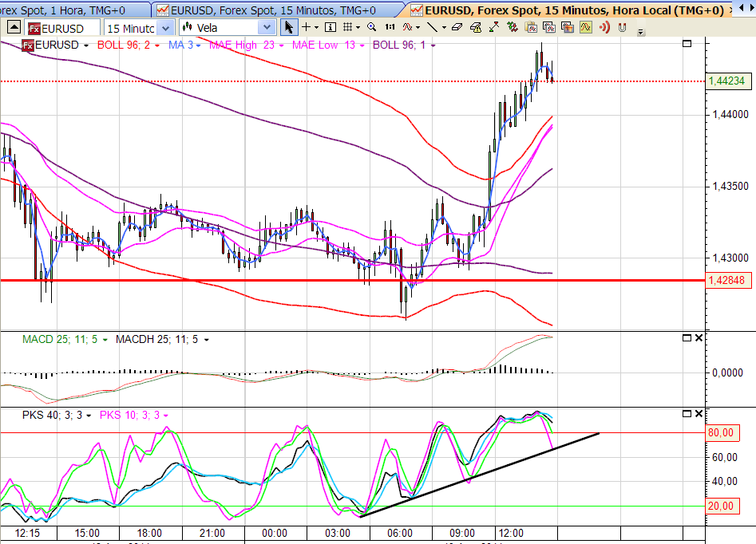Image resolution: width=756 pixels, height=544 pixels.
Task: Click the 1,43500 price axis label
Action: (730, 187)
